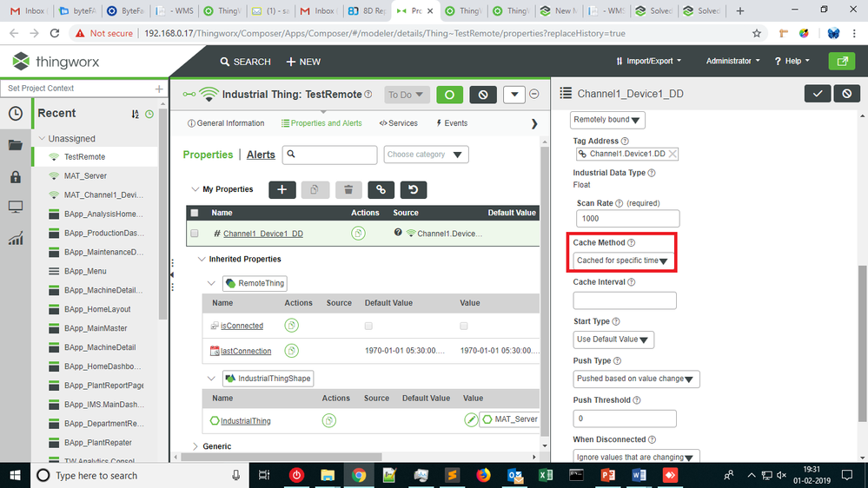The height and width of the screenshot is (488, 868).
Task: Click the Scan Rate input field
Action: 627,219
